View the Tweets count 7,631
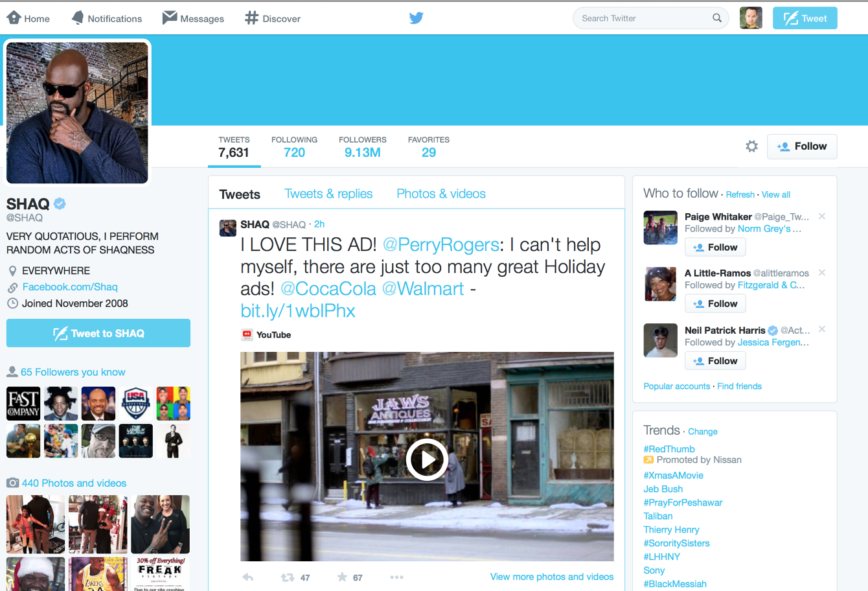Viewport: 868px width, 591px height. point(234,148)
